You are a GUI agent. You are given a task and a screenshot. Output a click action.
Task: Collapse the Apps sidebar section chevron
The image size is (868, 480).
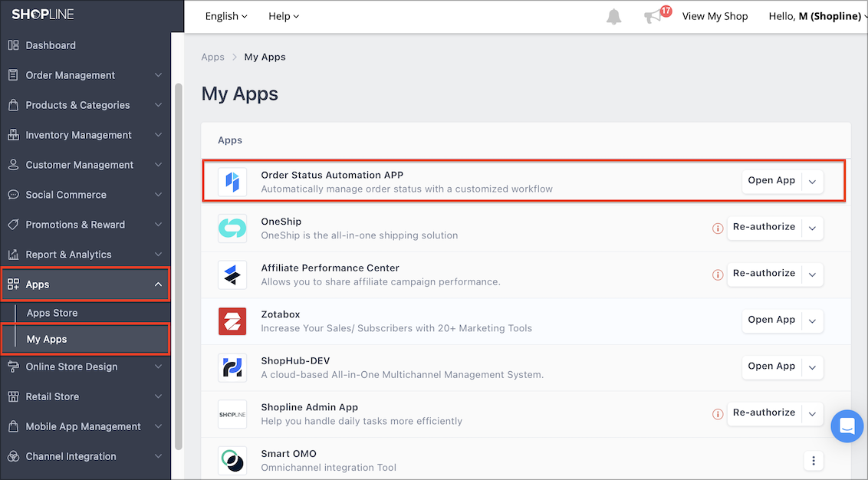click(158, 284)
